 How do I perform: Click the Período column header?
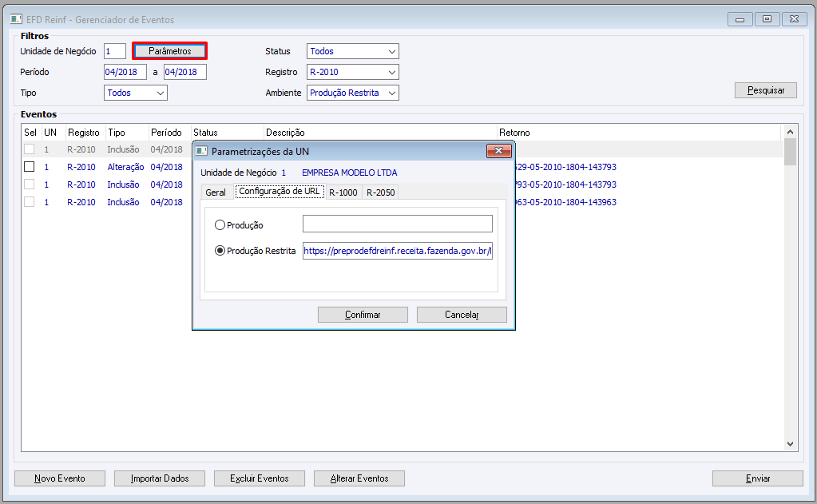(x=166, y=133)
